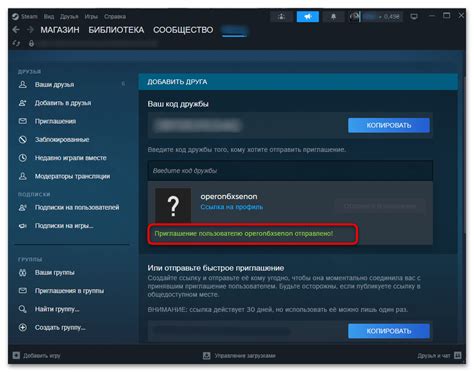Click the clock icon beside Недавно играли вместе

tap(23, 158)
